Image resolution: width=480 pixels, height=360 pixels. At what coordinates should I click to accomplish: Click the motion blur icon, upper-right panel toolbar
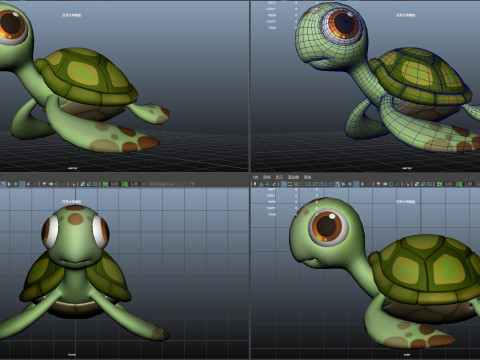click(x=385, y=184)
